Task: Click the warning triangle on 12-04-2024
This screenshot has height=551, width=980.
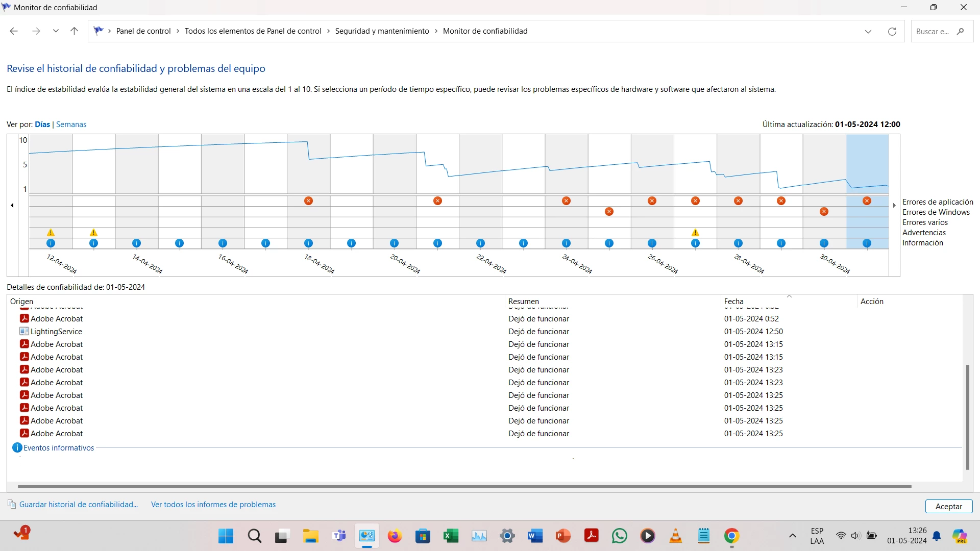Action: pos(51,233)
